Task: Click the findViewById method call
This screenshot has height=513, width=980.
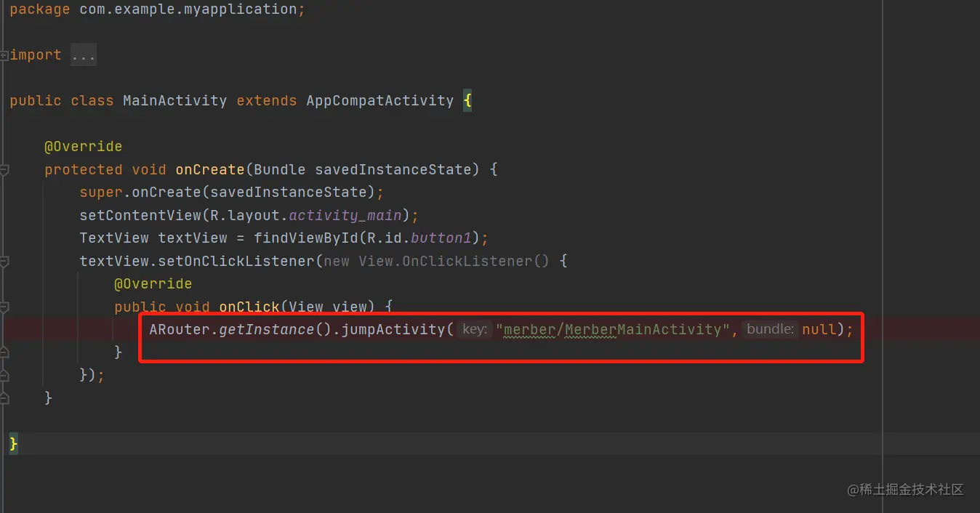Action: tap(306, 238)
